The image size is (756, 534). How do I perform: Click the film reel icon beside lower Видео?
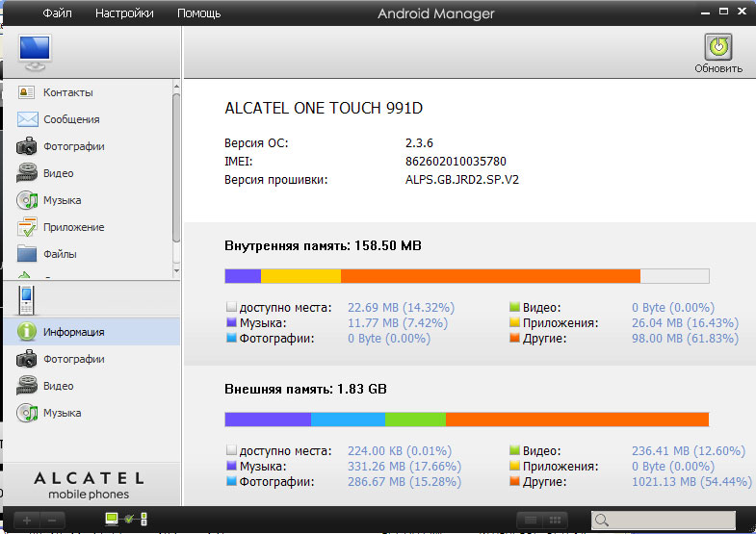27,386
